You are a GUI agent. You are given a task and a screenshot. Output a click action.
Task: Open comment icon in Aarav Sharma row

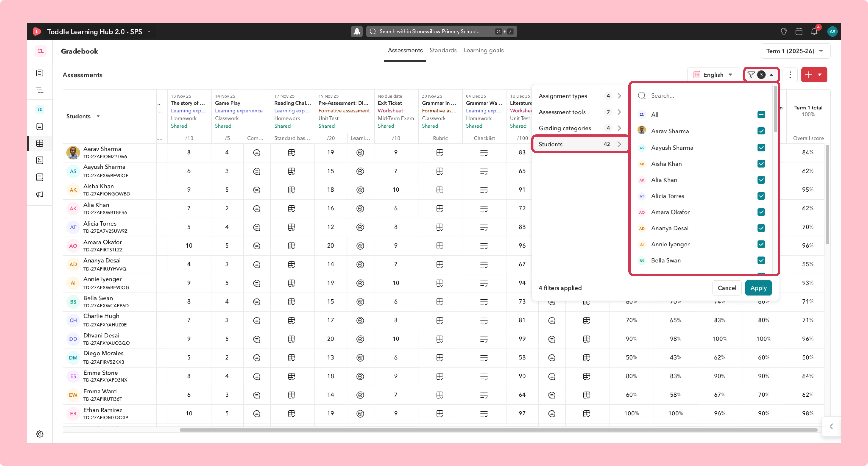click(x=257, y=153)
